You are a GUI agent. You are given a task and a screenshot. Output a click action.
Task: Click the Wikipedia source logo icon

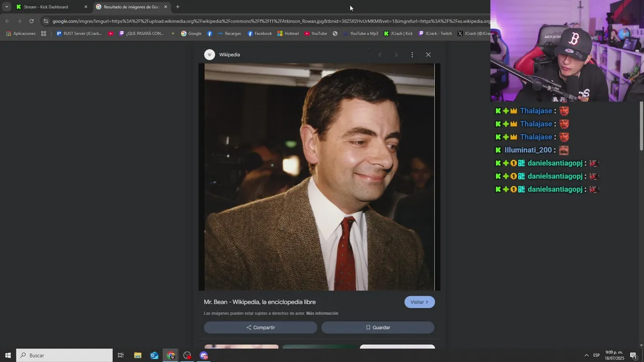click(x=209, y=55)
